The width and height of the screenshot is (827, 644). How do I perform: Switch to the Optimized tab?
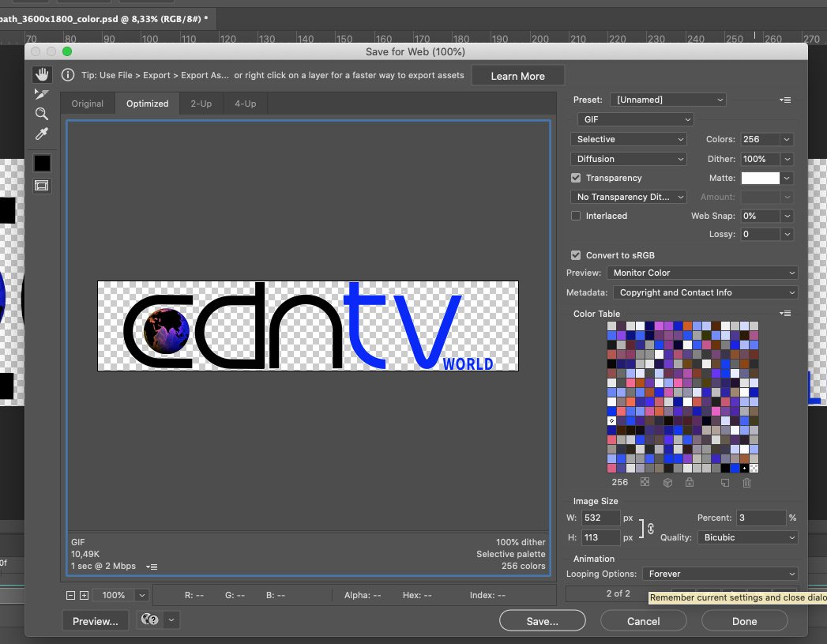tap(147, 104)
